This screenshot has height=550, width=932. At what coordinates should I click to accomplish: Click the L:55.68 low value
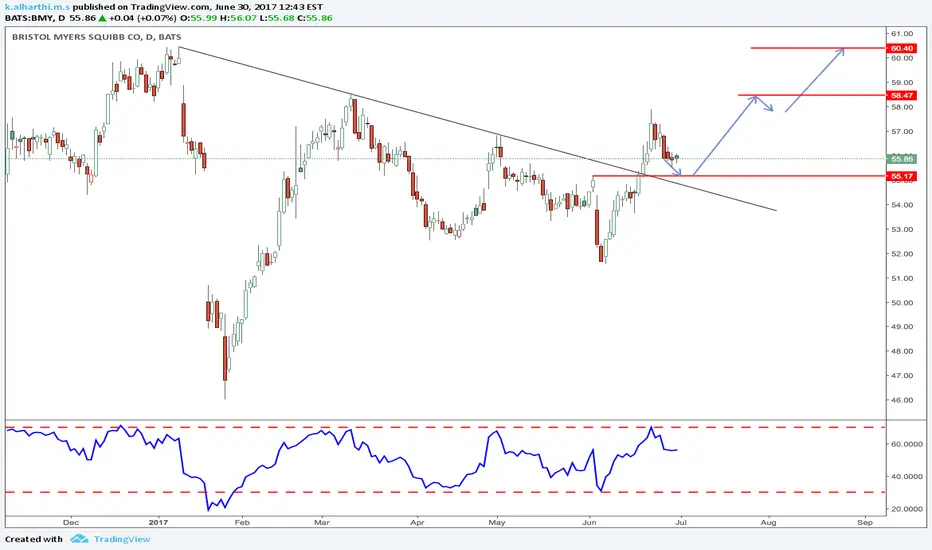tap(277, 18)
